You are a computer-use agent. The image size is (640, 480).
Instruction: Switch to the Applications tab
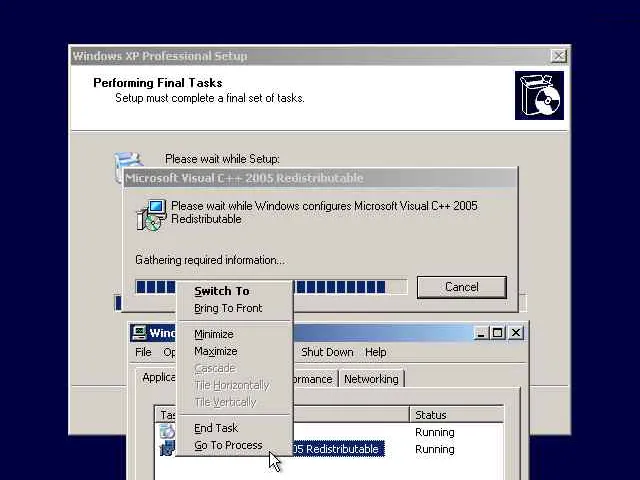(157, 378)
